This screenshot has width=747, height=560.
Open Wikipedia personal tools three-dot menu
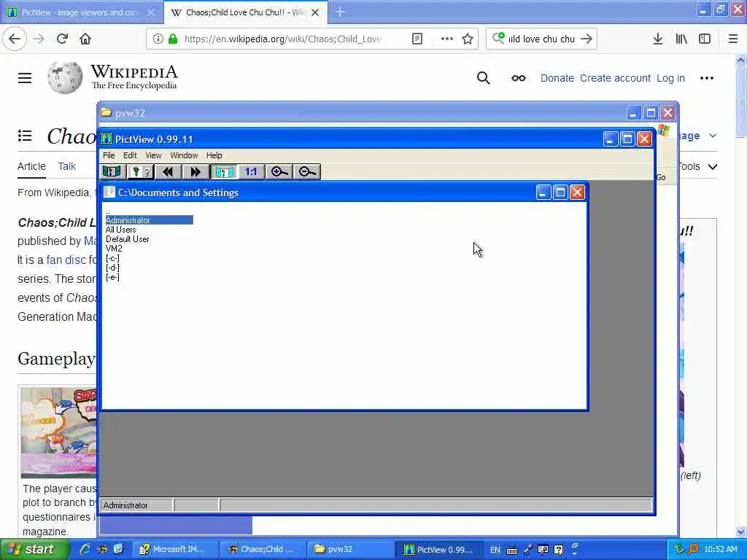coord(706,78)
